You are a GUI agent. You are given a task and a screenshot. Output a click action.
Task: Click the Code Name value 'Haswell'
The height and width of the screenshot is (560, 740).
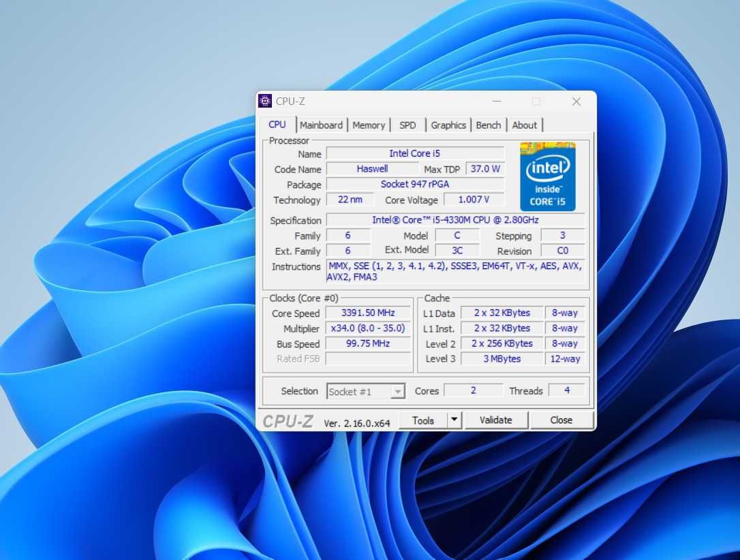tap(372, 169)
